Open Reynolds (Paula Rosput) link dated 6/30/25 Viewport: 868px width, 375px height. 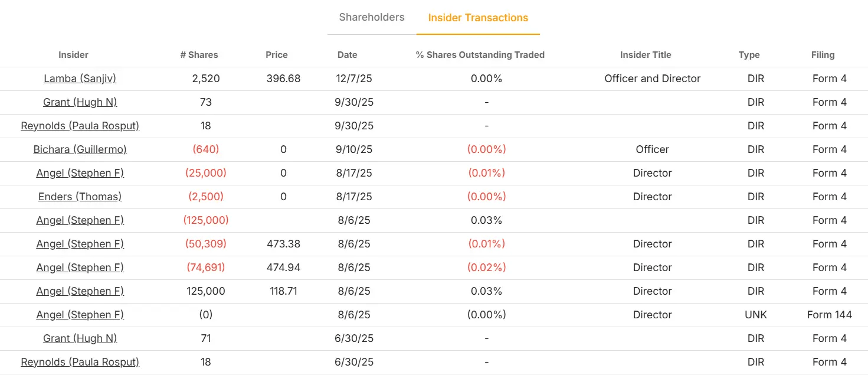click(80, 362)
